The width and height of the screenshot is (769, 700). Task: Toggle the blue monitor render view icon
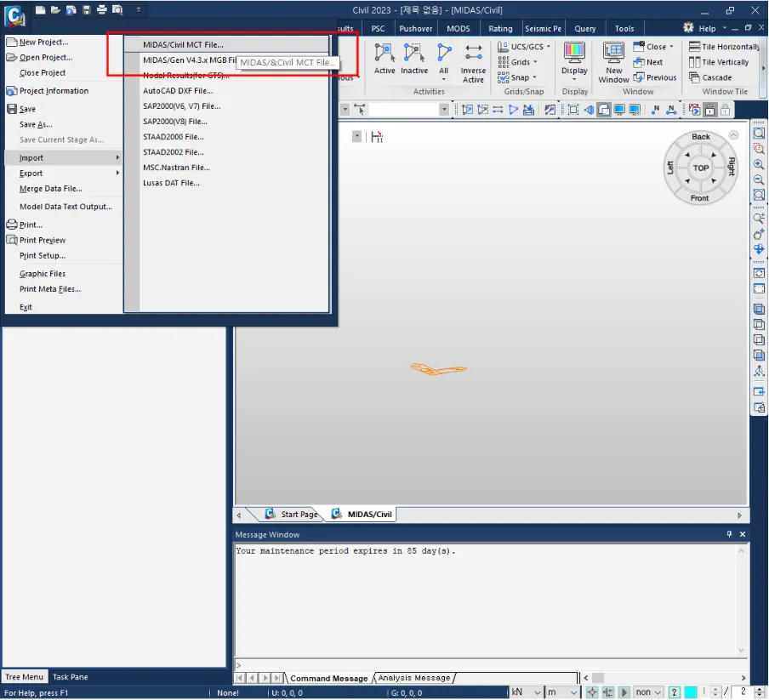point(619,110)
